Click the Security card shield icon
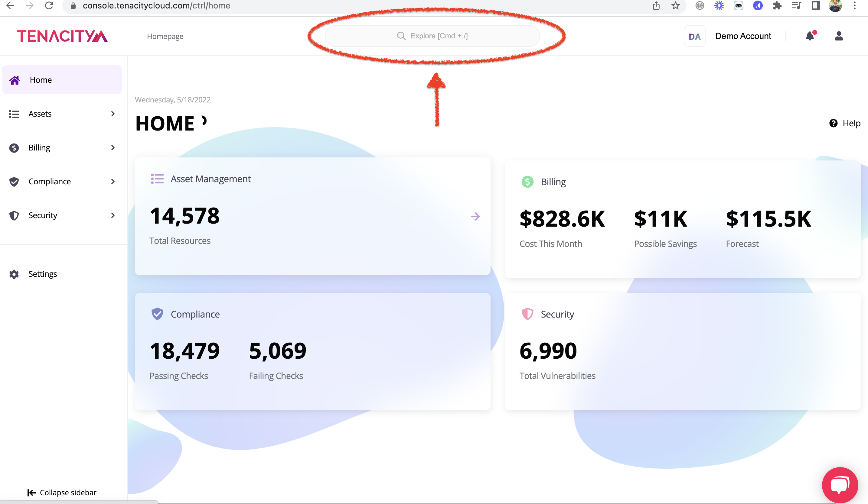Image resolution: width=868 pixels, height=504 pixels. (527, 314)
